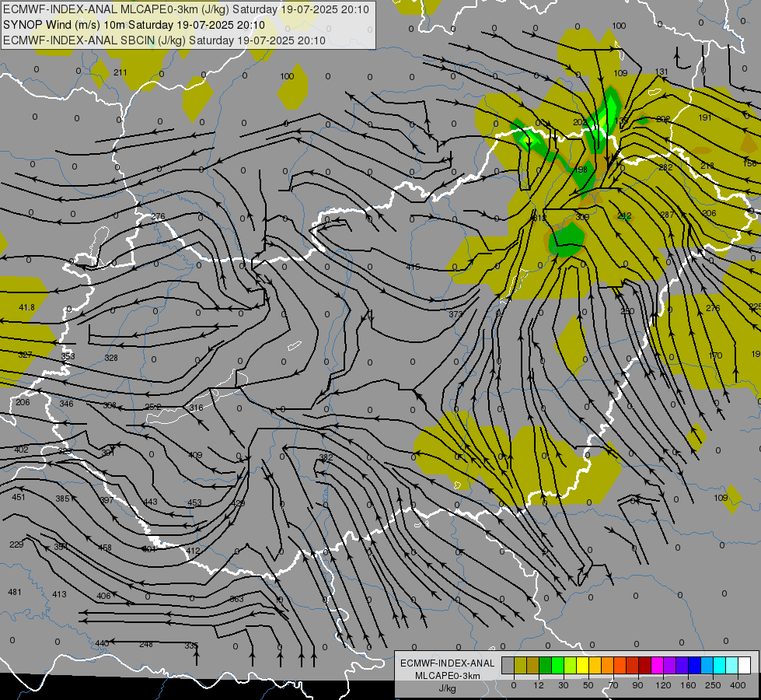Click the map value 282

coord(666,167)
